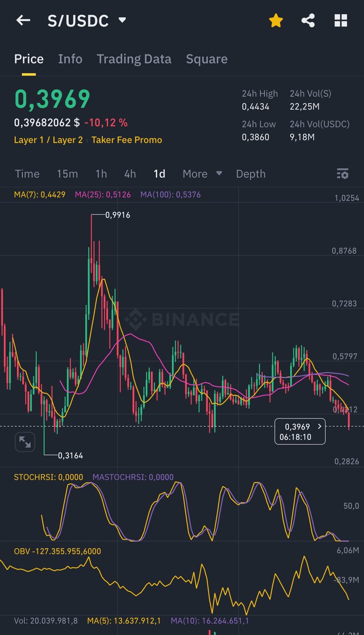Image resolution: width=364 pixels, height=635 pixels.
Task: Tap the STOCHRSI: 0,0000 label
Action: (x=48, y=477)
